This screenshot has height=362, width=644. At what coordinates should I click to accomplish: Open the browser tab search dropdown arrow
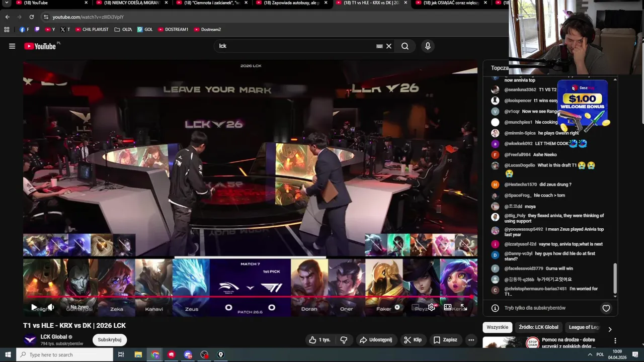tap(7, 3)
